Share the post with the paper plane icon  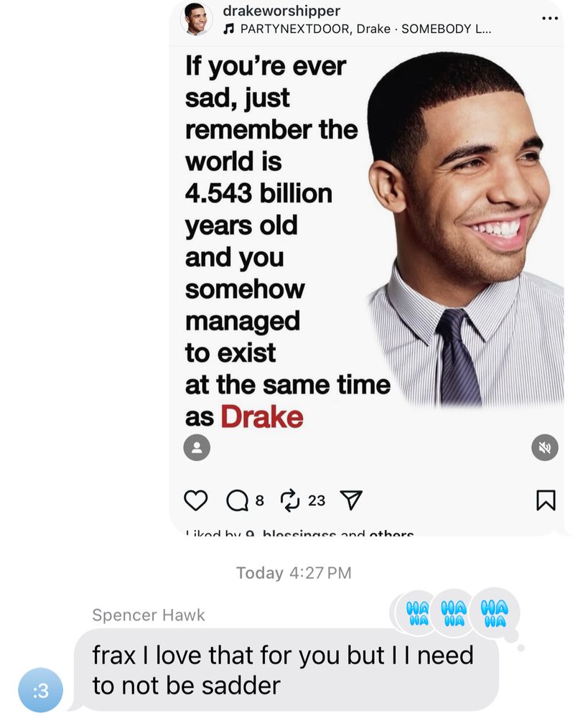[351, 500]
